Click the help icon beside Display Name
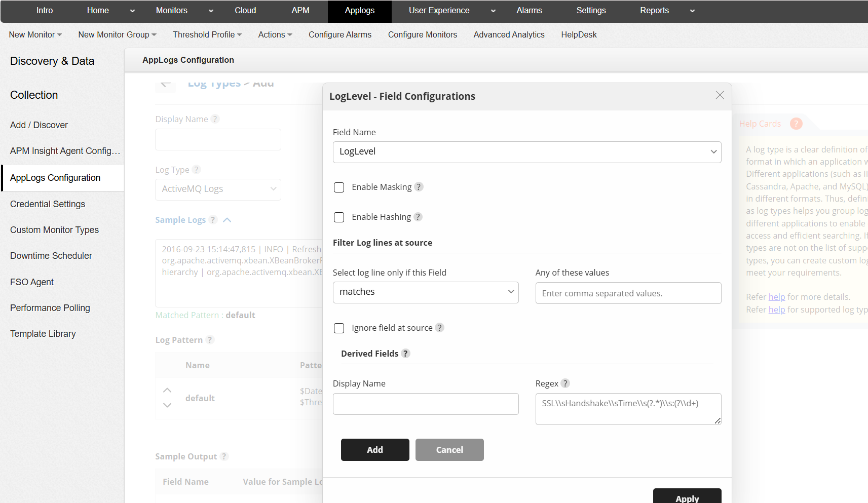This screenshot has width=868, height=503. [215, 119]
